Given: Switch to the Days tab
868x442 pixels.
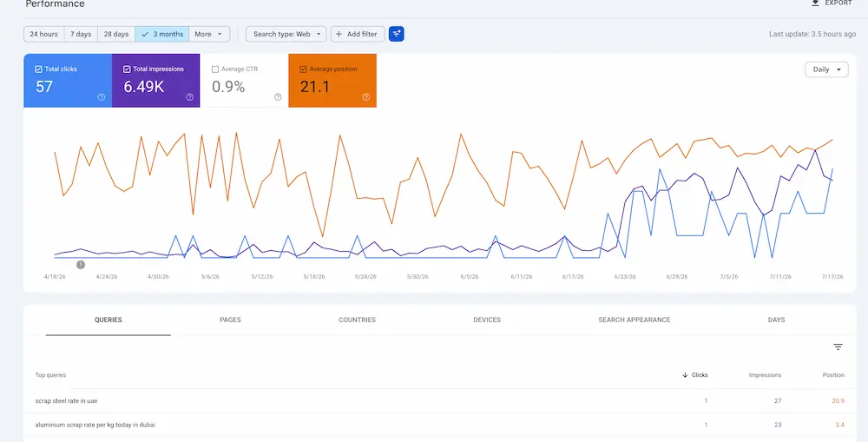Looking at the screenshot, I should 776,320.
